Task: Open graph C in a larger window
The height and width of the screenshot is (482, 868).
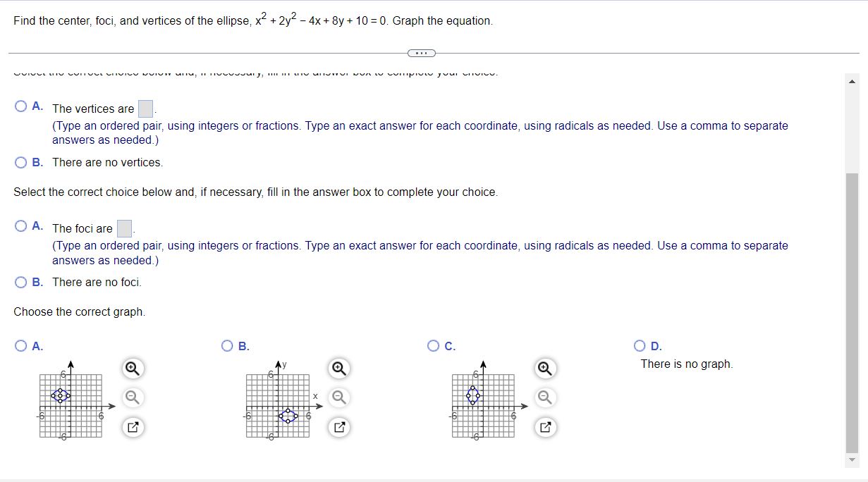Action: point(544,426)
